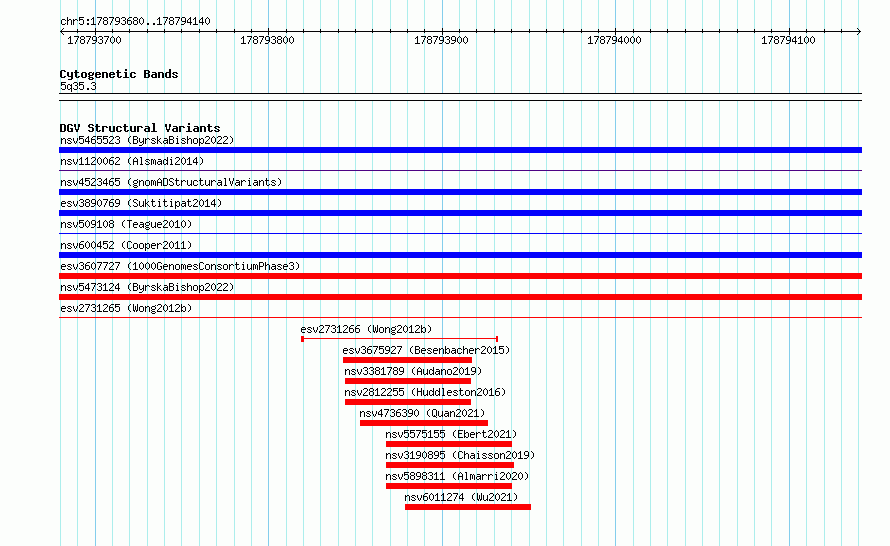The width and height of the screenshot is (890, 546).
Task: Open nsv3381789 (Audano2019) variant label
Action: click(413, 371)
